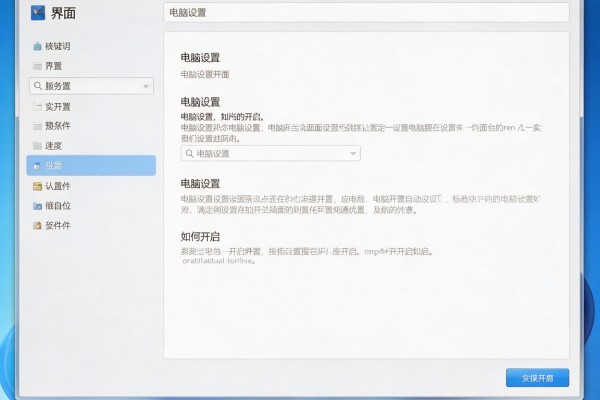The height and width of the screenshot is (400, 600).
Task: Click the icon on the highlighted blue sidebar row
Action: [x=37, y=166]
